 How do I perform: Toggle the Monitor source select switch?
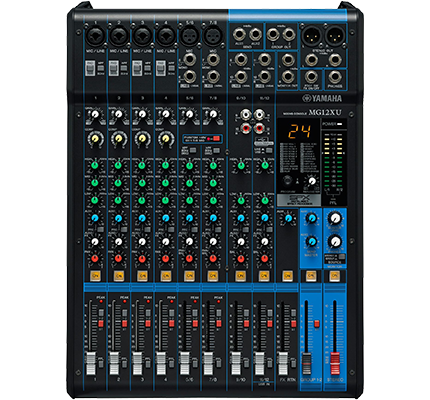pyautogui.click(x=342, y=257)
